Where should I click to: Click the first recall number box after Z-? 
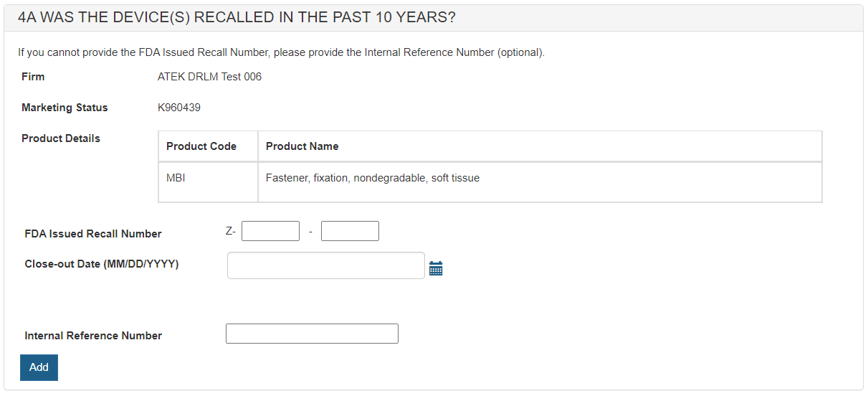pyautogui.click(x=270, y=231)
